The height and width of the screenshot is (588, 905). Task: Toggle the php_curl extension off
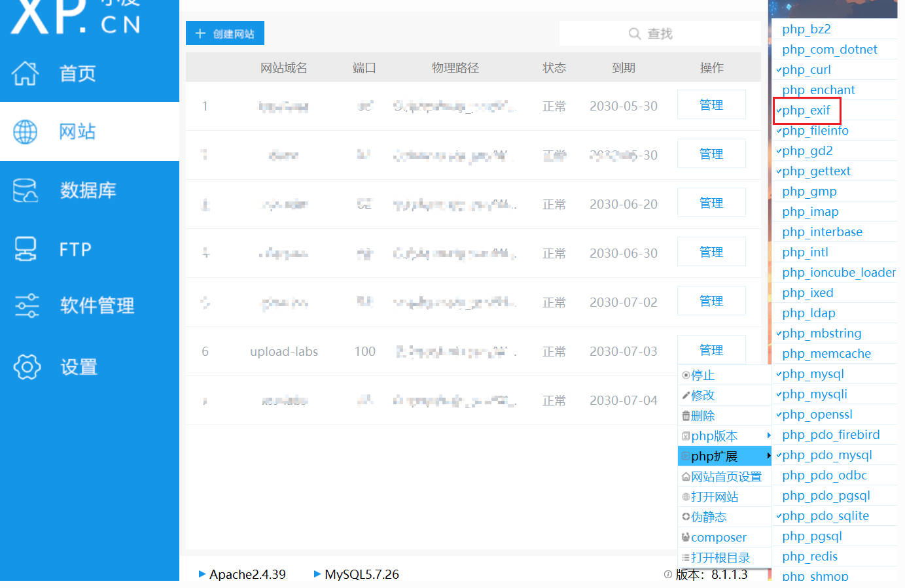pyautogui.click(x=806, y=70)
